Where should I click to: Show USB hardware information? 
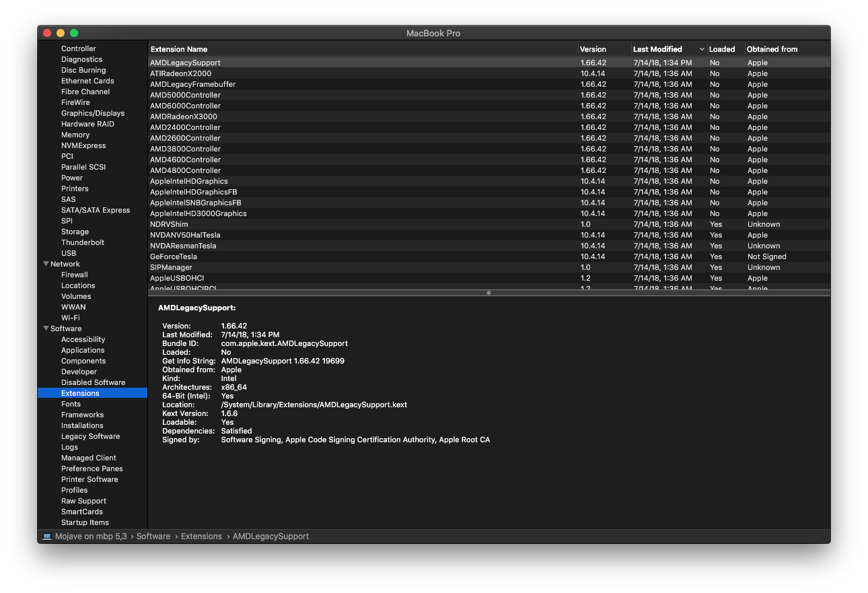point(69,253)
